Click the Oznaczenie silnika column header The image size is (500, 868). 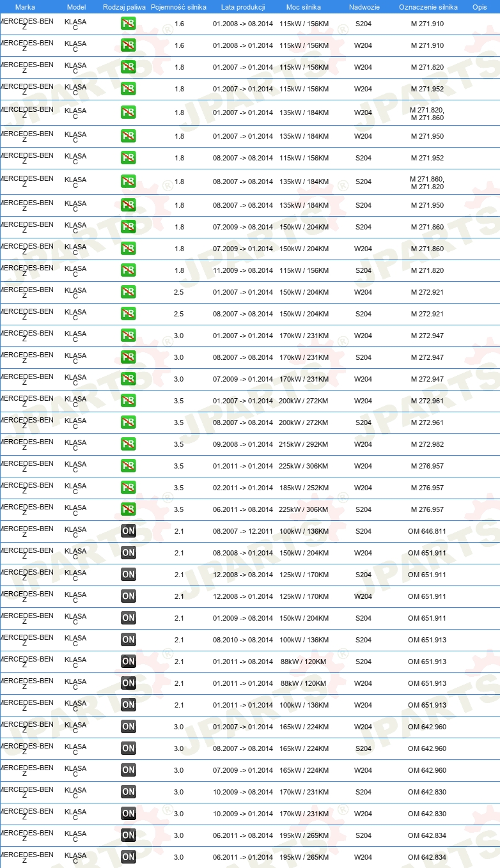pyautogui.click(x=428, y=7)
